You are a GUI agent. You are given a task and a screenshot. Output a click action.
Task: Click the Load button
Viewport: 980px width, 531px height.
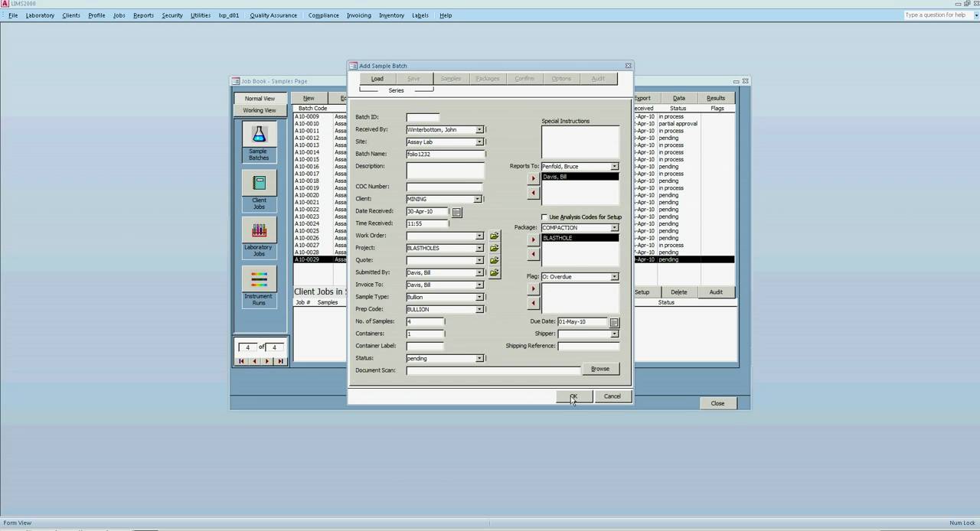(377, 79)
